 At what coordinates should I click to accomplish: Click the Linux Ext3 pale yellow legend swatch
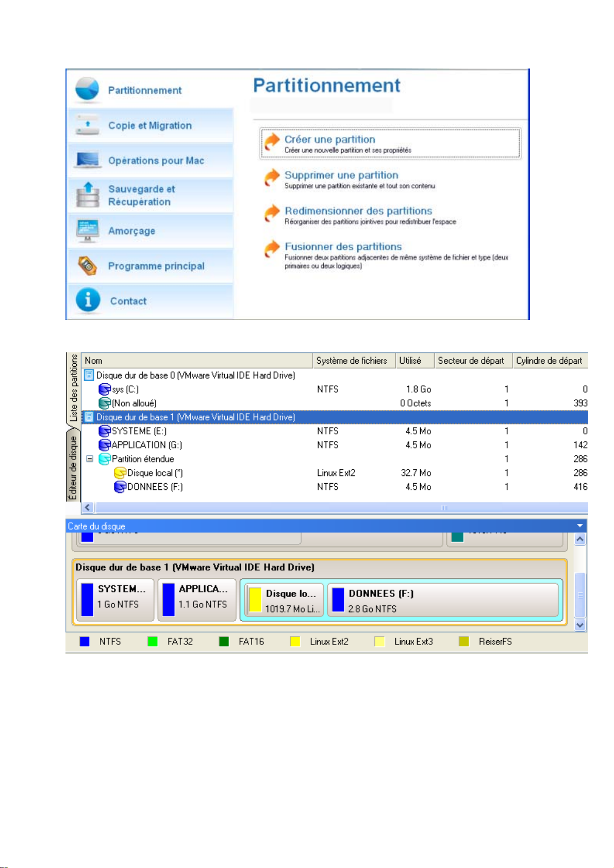(379, 641)
